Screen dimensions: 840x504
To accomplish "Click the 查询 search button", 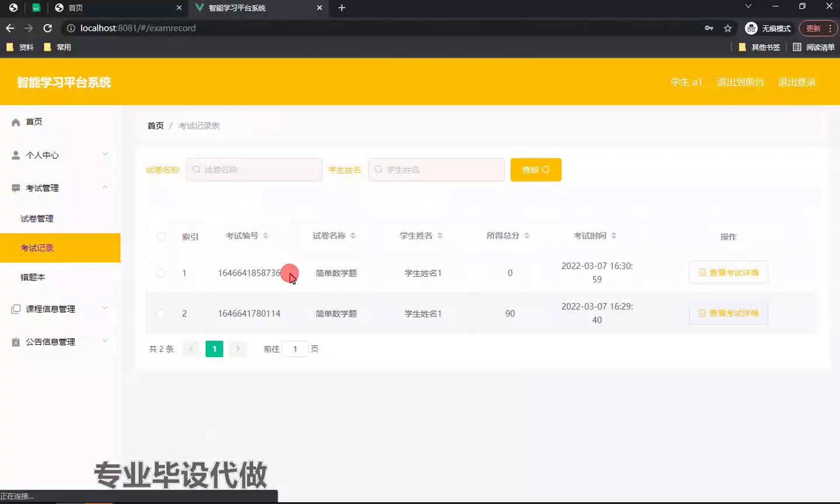I will pyautogui.click(x=535, y=170).
